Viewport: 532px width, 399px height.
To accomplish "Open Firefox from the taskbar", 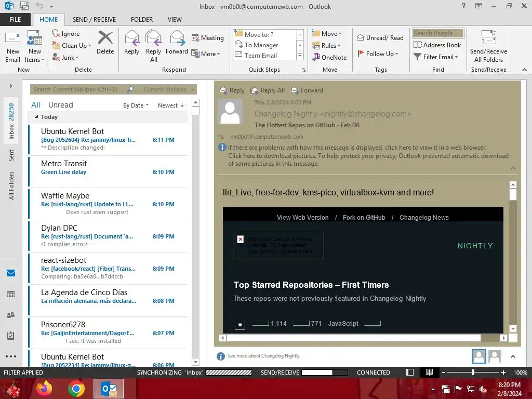I will 44,389.
